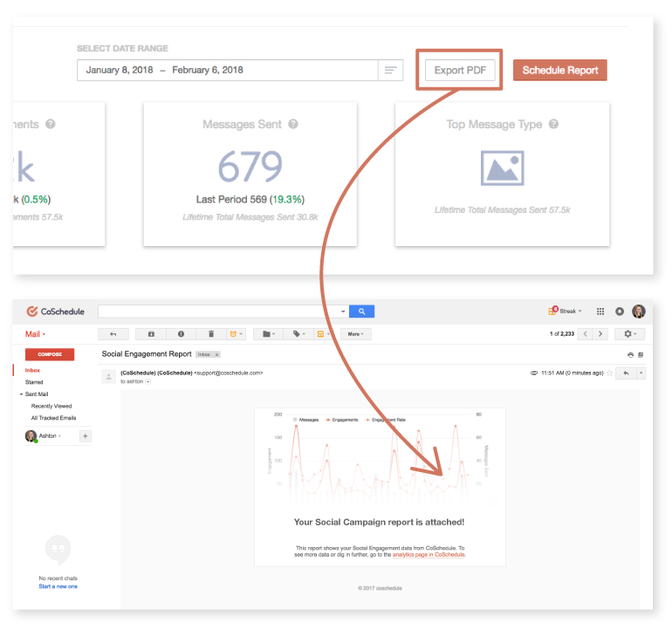
Task: Go to the older conversation arrow
Action: click(x=600, y=334)
